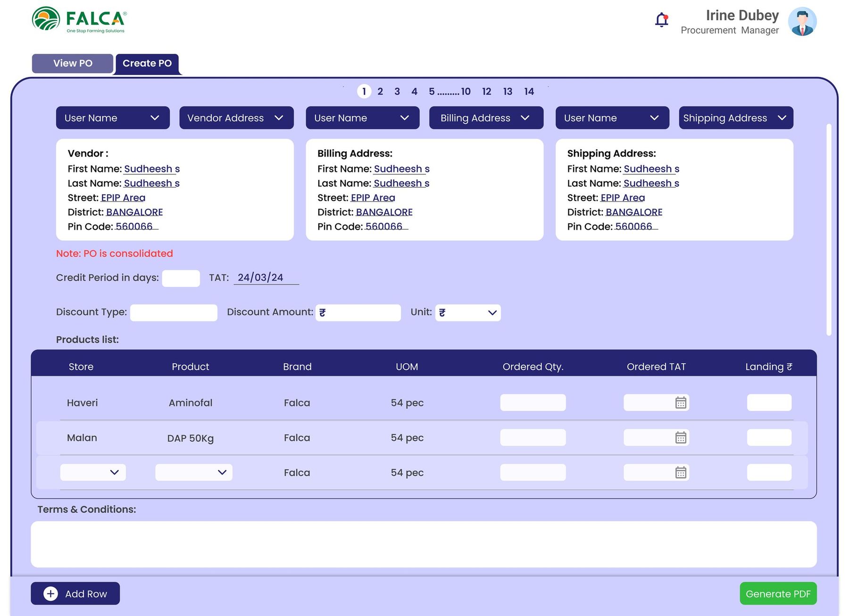Switch to the View PO tab
The image size is (849, 616).
(x=73, y=63)
